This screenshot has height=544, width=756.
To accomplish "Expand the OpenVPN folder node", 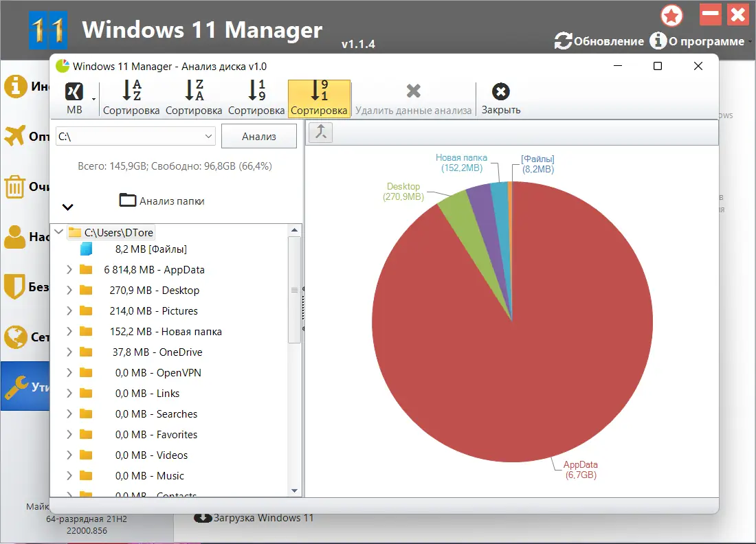I will (x=69, y=372).
